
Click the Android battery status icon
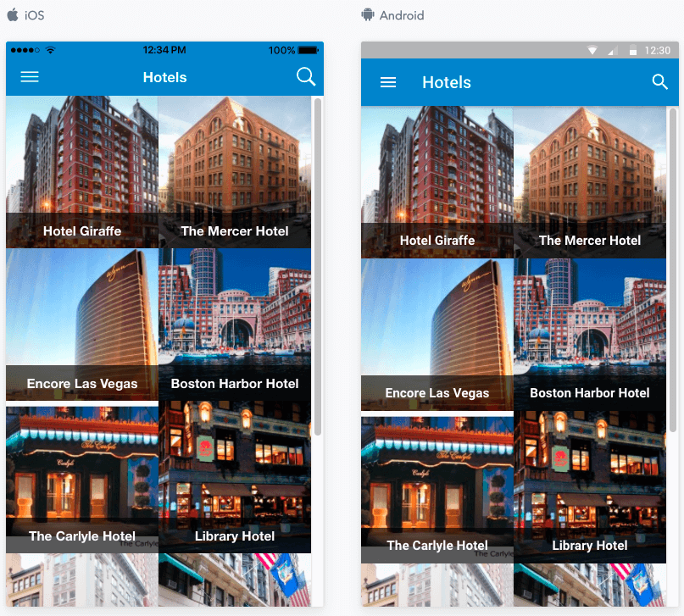[632, 50]
